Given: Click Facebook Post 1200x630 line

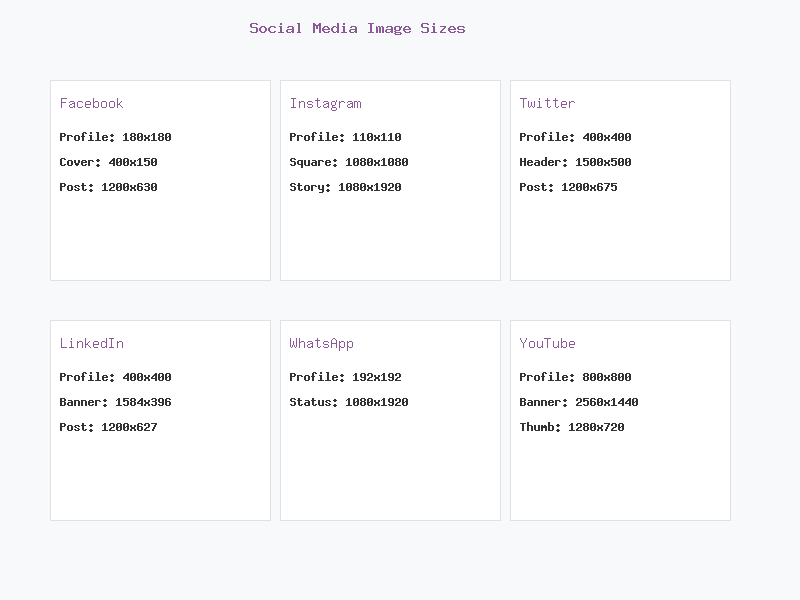Looking at the screenshot, I should point(108,187).
